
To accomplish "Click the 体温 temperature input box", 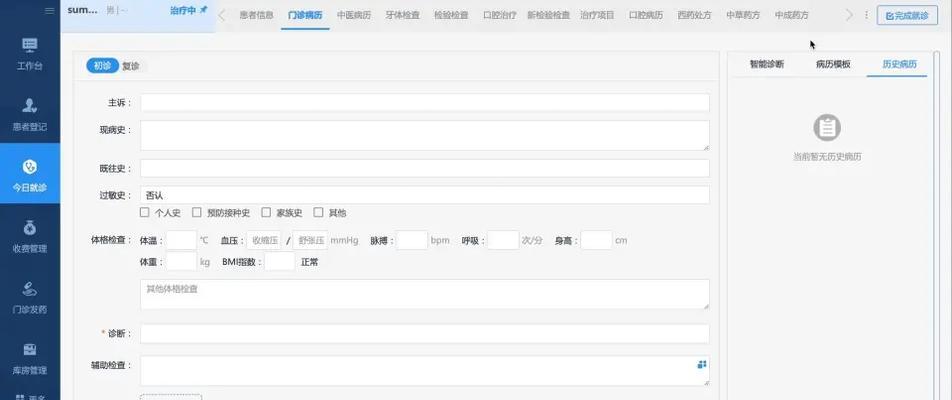I will pyautogui.click(x=182, y=240).
